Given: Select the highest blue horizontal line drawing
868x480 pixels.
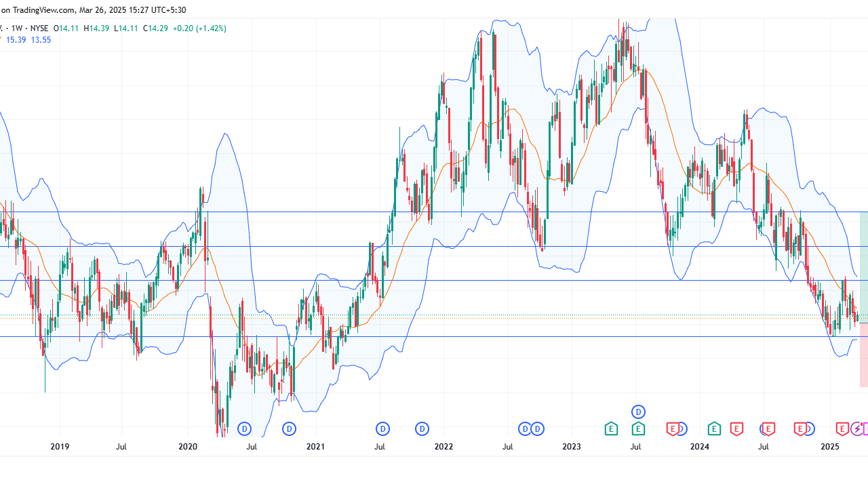Looking at the screenshot, I should (434, 212).
